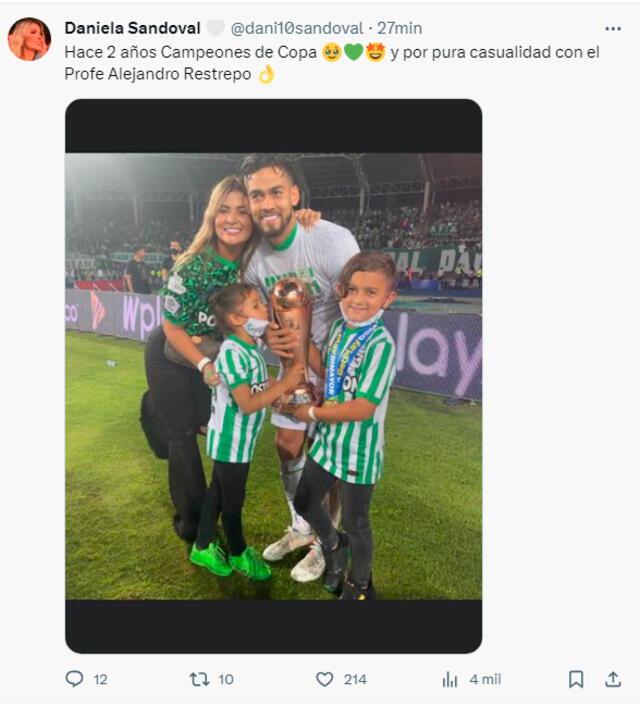Image resolution: width=640 pixels, height=706 pixels.
Task: Click the reply count 12
Action: coord(100,679)
